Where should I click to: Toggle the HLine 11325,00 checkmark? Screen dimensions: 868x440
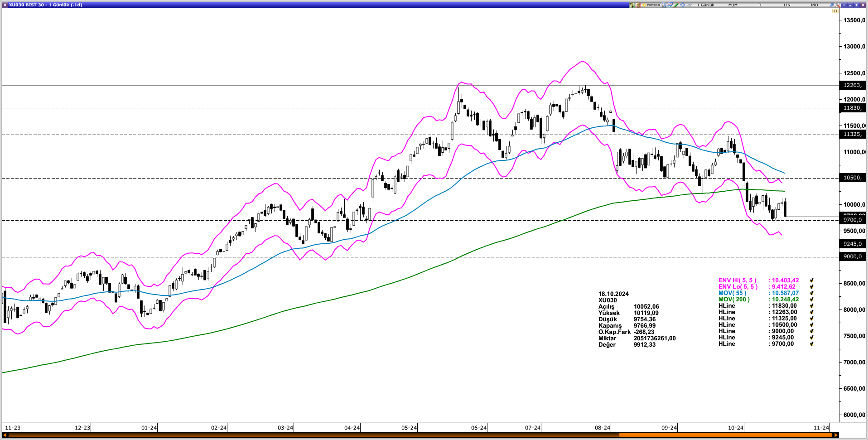coord(812,319)
